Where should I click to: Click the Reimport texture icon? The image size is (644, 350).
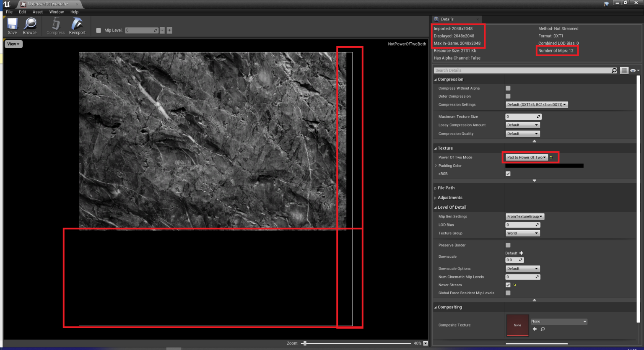coord(77,26)
